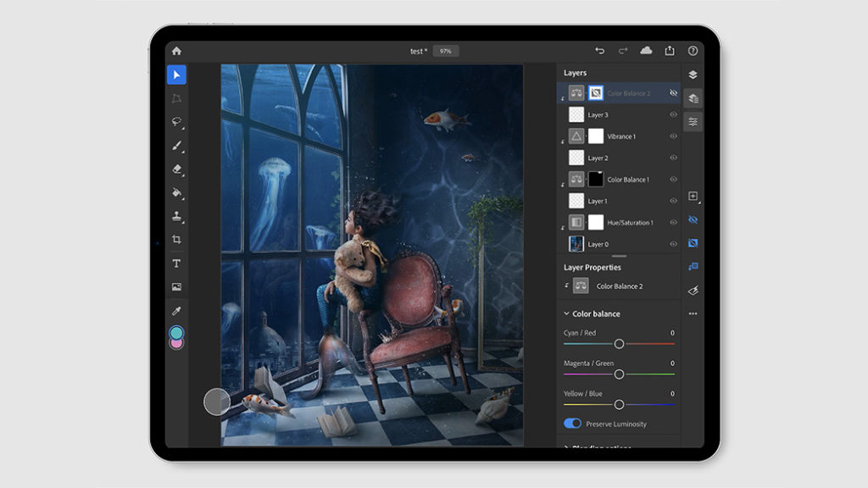Open the Add layer menu
The height and width of the screenshot is (488, 868).
[694, 196]
